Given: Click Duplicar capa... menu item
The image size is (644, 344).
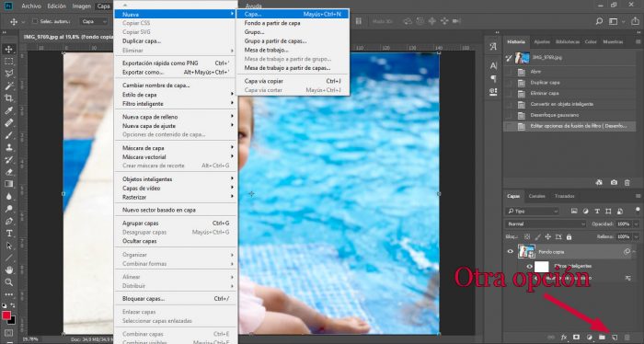Looking at the screenshot, I should 142,41.
